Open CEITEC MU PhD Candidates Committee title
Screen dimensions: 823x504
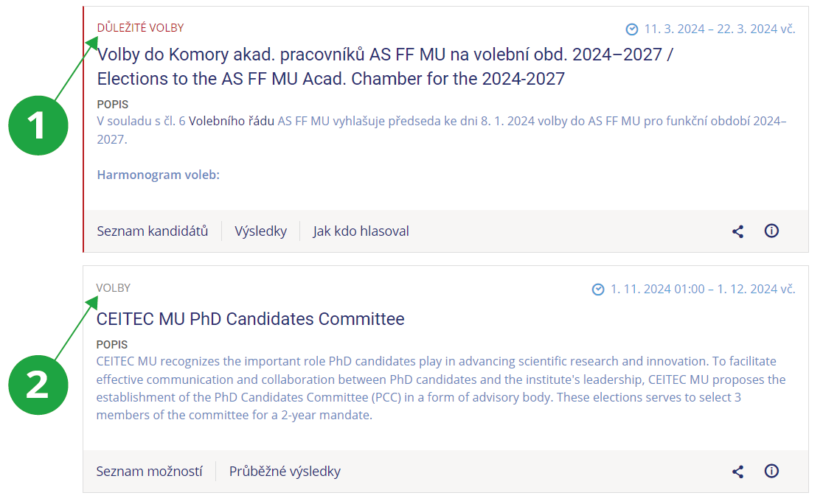[250, 319]
